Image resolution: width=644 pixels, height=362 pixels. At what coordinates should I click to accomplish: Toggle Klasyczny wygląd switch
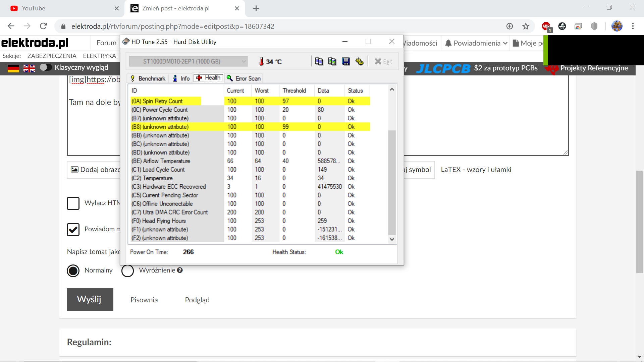46,67
